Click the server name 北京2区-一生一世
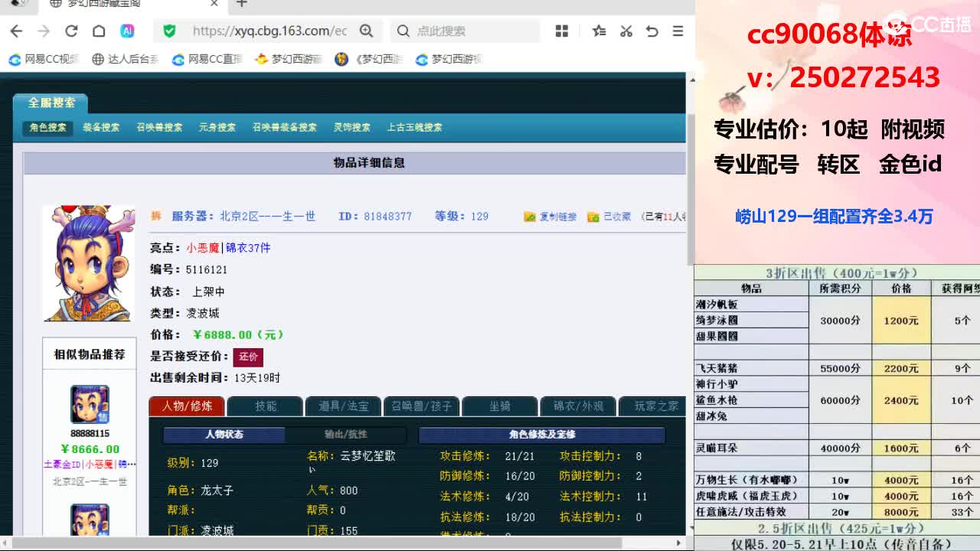The height and width of the screenshot is (551, 980). coord(267,217)
